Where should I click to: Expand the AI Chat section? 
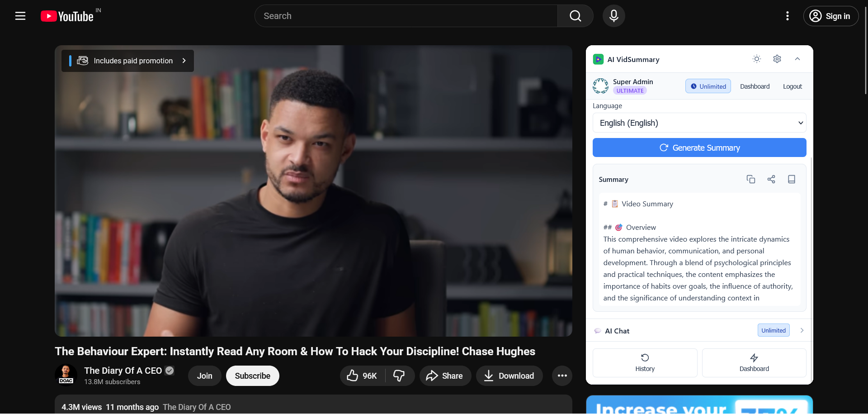[802, 331]
